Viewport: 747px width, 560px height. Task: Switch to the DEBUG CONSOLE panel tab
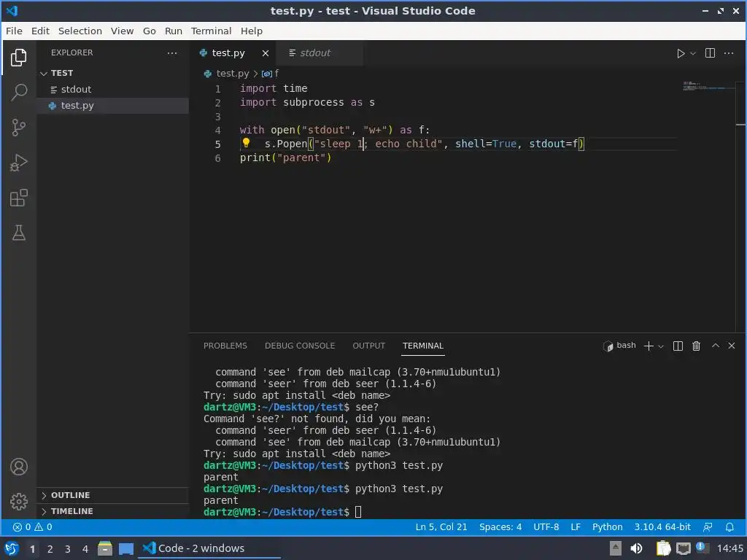coord(300,346)
